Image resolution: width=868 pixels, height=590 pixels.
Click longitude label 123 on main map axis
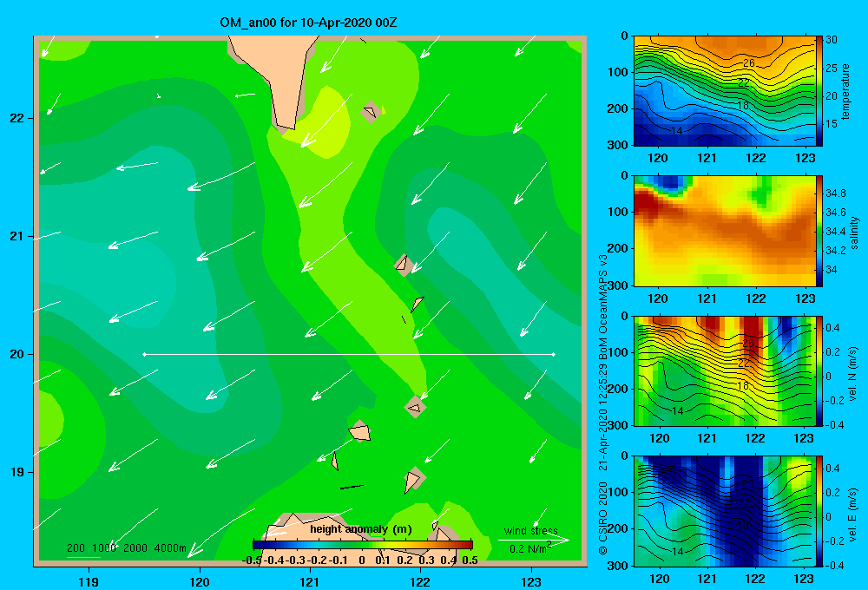tap(531, 581)
